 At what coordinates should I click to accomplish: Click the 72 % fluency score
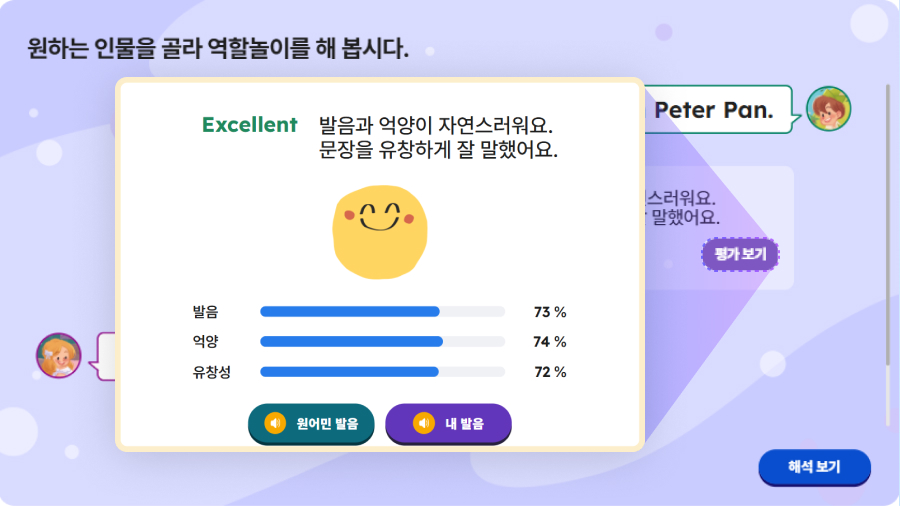550,372
